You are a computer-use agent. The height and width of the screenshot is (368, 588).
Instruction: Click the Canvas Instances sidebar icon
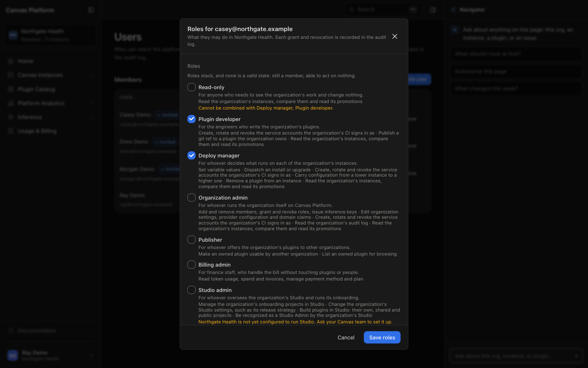[11, 75]
